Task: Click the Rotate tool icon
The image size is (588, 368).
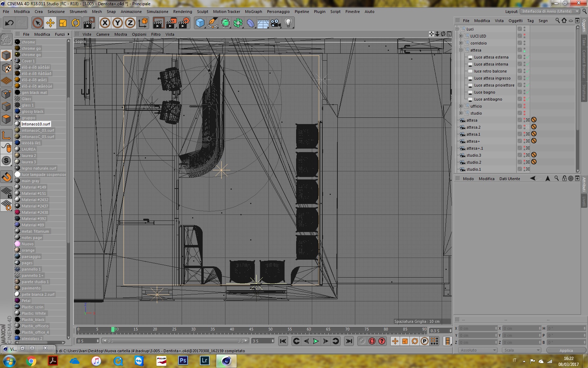Action: (x=76, y=23)
